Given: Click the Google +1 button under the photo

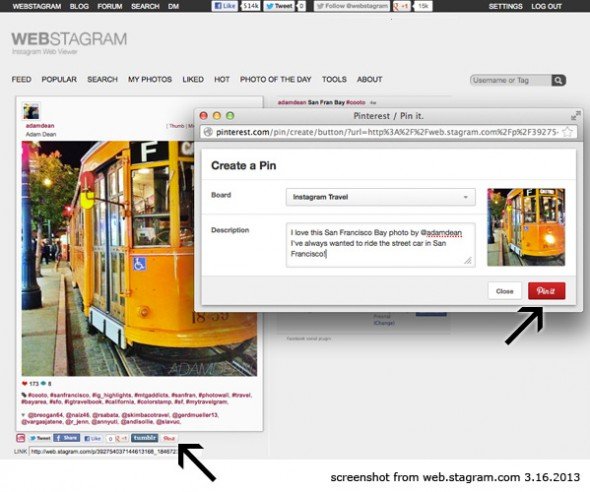Looking at the screenshot, I should pos(122,439).
